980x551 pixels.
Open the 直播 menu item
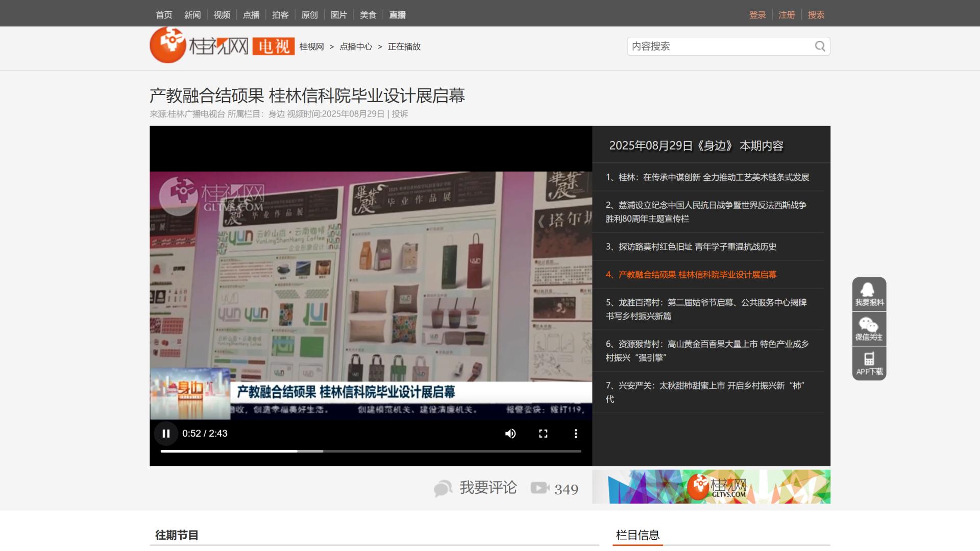click(397, 15)
